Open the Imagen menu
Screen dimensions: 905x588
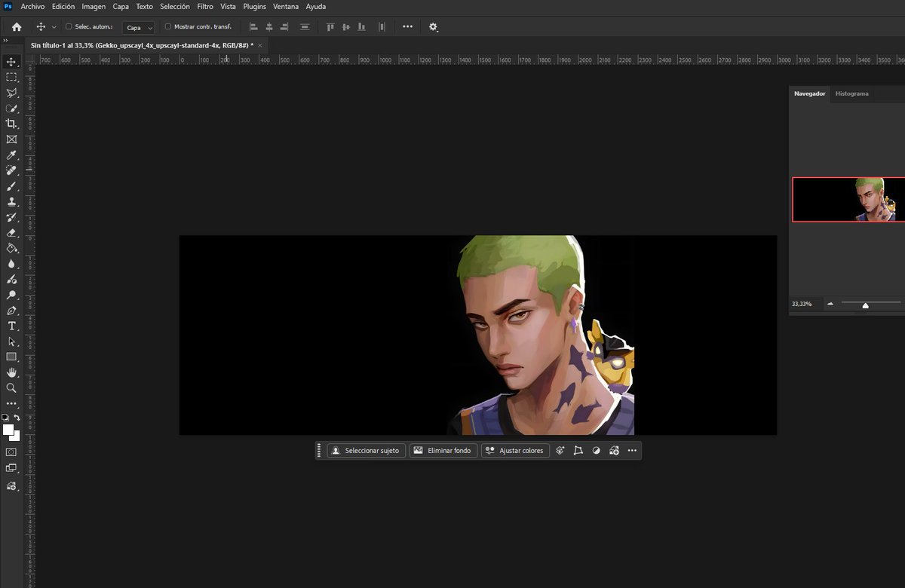(94, 6)
